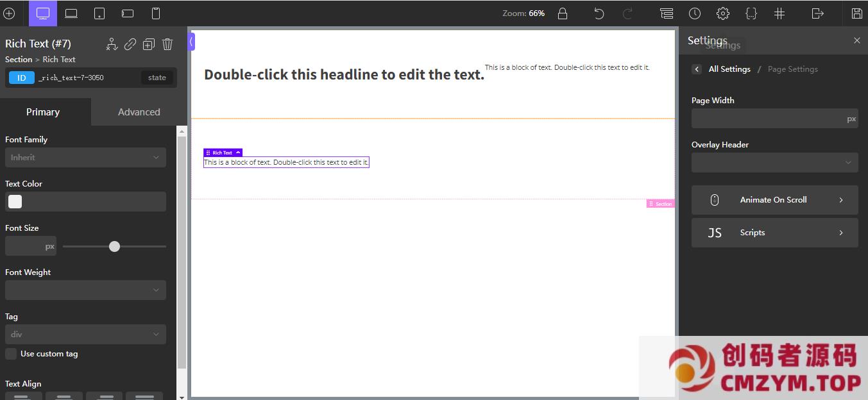Screen dimensions: 868x400
Task: Click the Text Color swatch
Action: pos(15,202)
